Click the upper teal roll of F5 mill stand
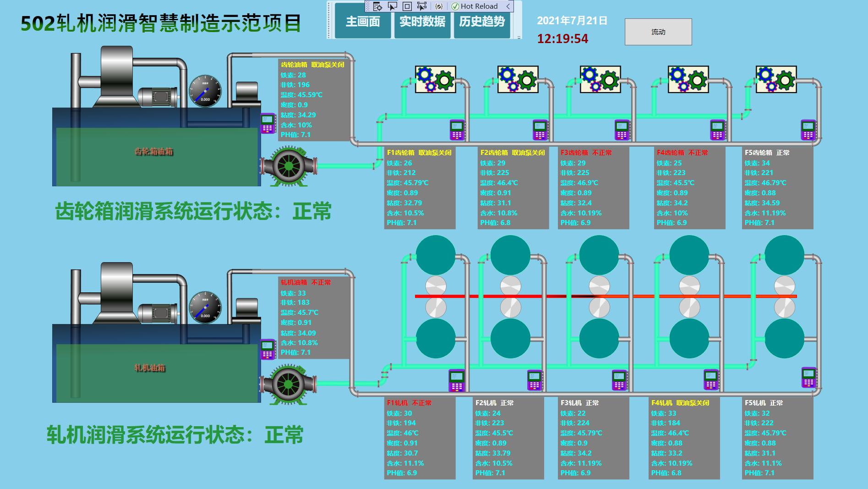868x489 pixels. (x=784, y=255)
